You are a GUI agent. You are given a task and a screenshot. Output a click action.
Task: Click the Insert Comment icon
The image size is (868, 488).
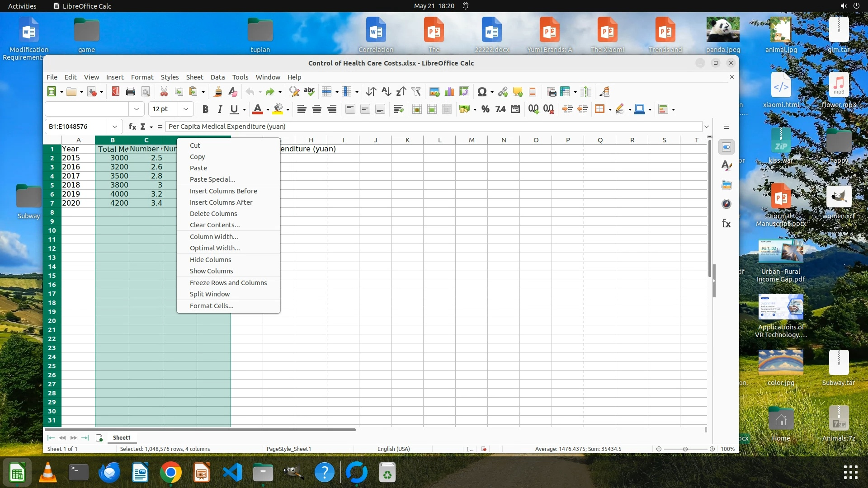(518, 92)
